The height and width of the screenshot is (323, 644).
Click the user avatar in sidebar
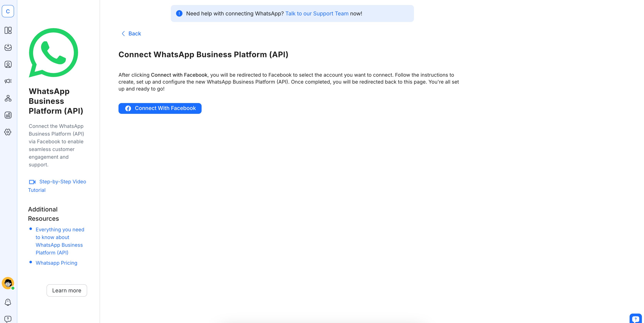point(8,283)
